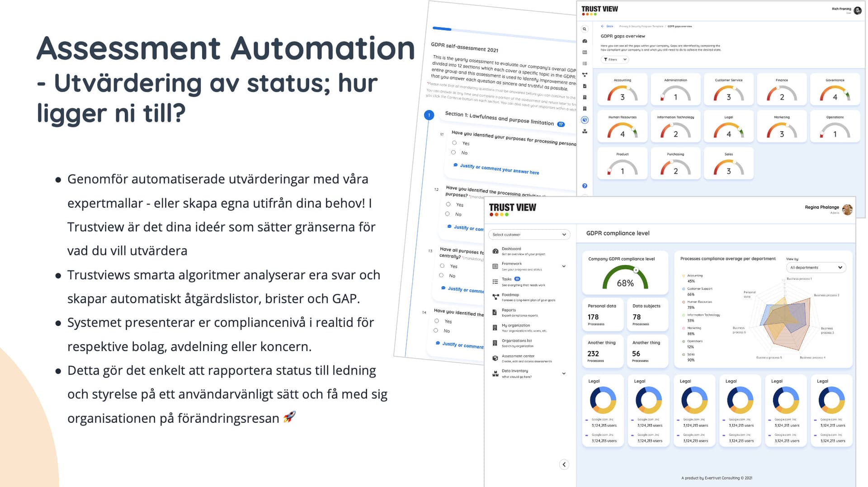Open Operations gaps card
Image resolution: width=868 pixels, height=487 pixels.
point(835,127)
